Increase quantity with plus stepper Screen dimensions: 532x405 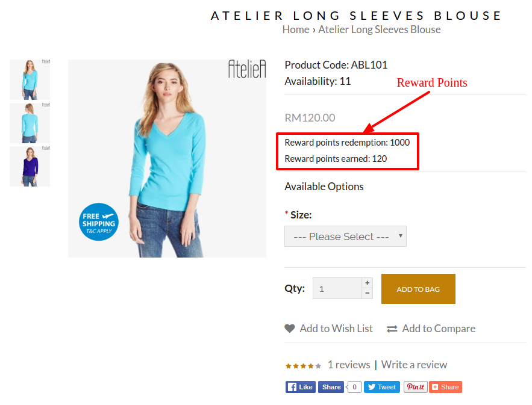(367, 283)
